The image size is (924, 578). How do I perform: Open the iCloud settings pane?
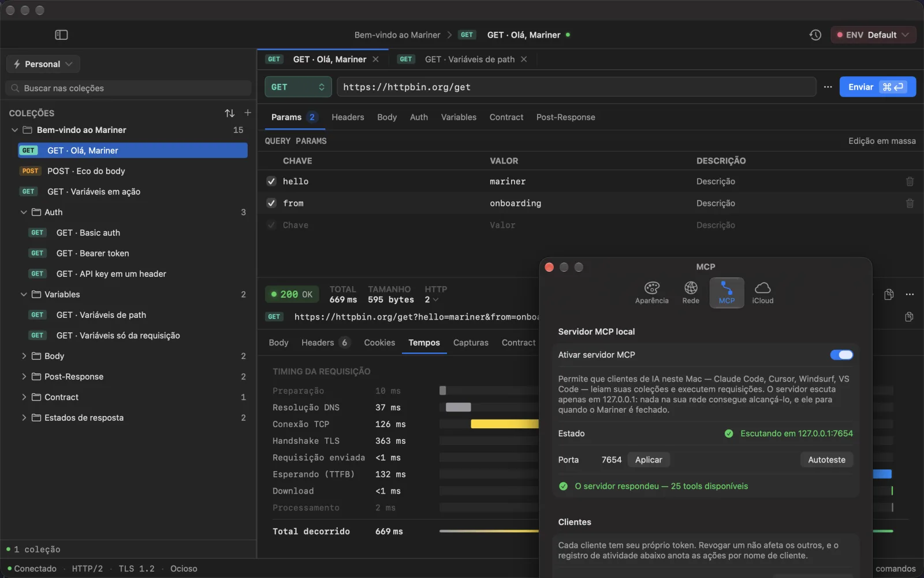pos(762,292)
